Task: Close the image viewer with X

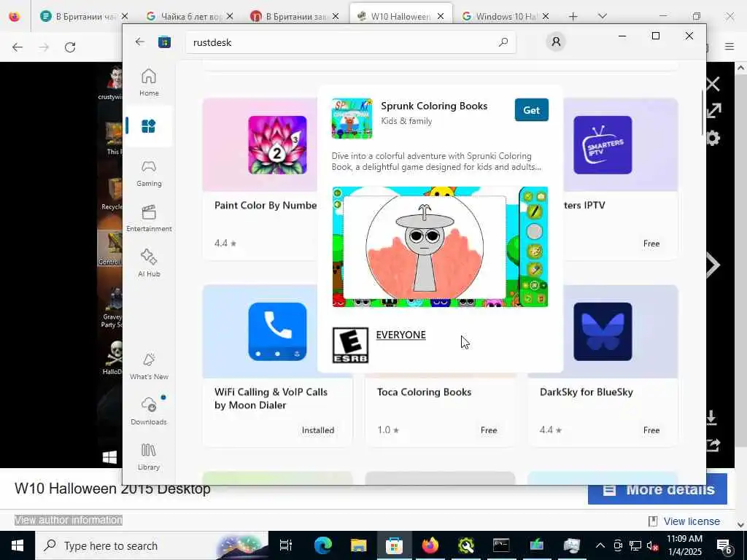Action: 713,85
